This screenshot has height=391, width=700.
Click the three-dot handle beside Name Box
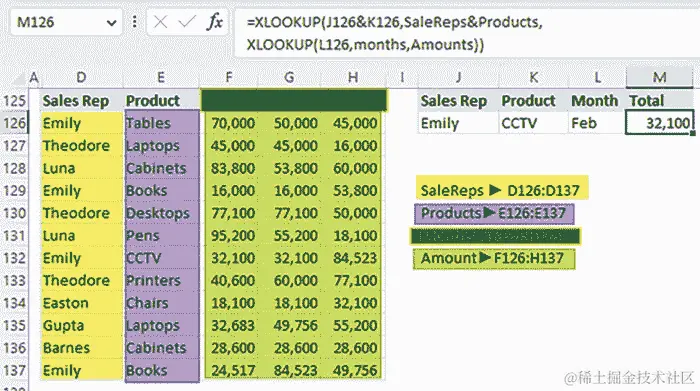point(134,21)
